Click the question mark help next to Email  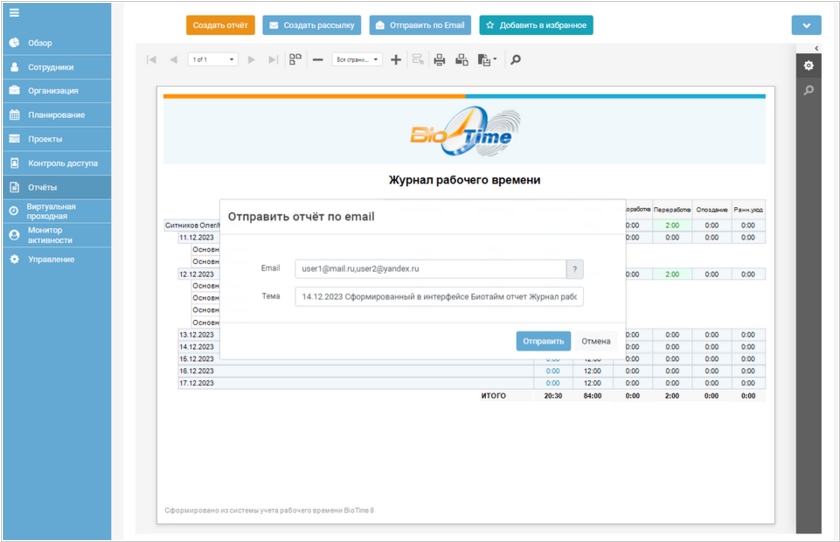575,269
